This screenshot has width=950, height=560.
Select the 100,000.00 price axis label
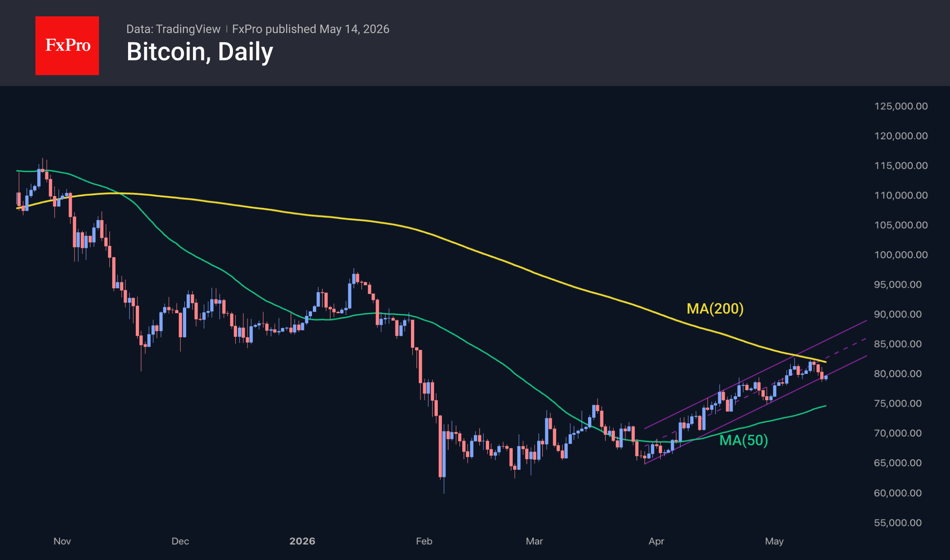(x=901, y=255)
